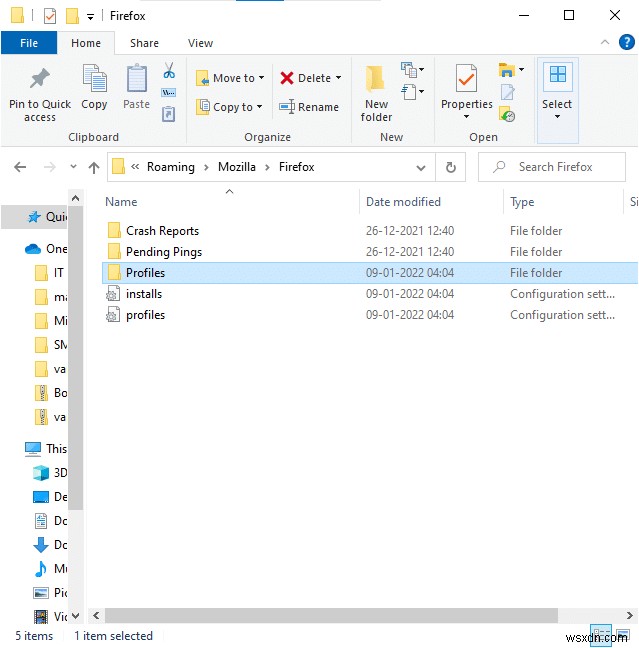Switch to Share ribbon tab
This screenshot has height=648, width=639.
(x=144, y=43)
